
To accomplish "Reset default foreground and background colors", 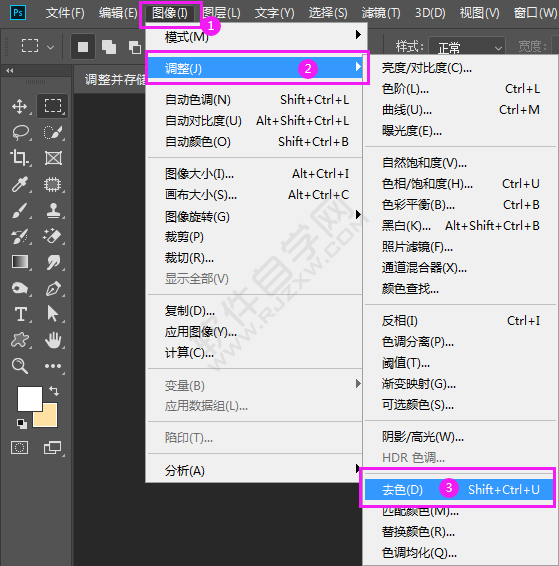I will [x=22, y=424].
